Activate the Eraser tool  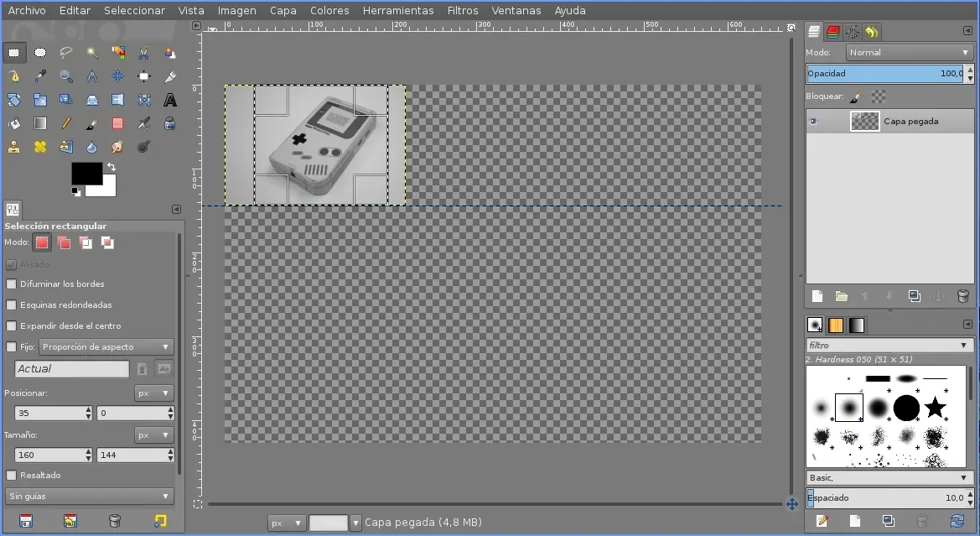click(118, 124)
